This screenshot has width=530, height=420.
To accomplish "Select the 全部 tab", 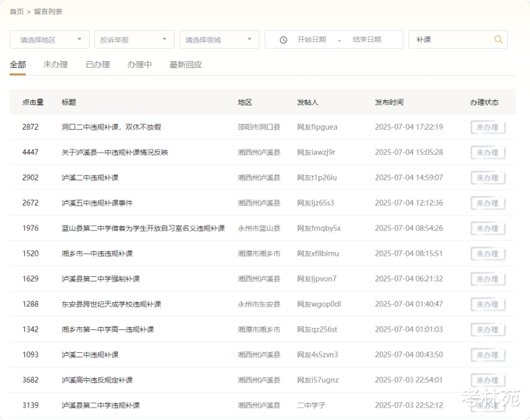I will [x=18, y=65].
